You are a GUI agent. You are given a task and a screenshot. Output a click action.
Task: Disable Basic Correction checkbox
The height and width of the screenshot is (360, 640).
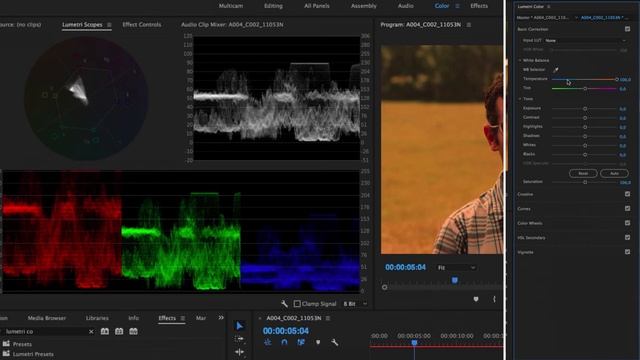coord(627,29)
